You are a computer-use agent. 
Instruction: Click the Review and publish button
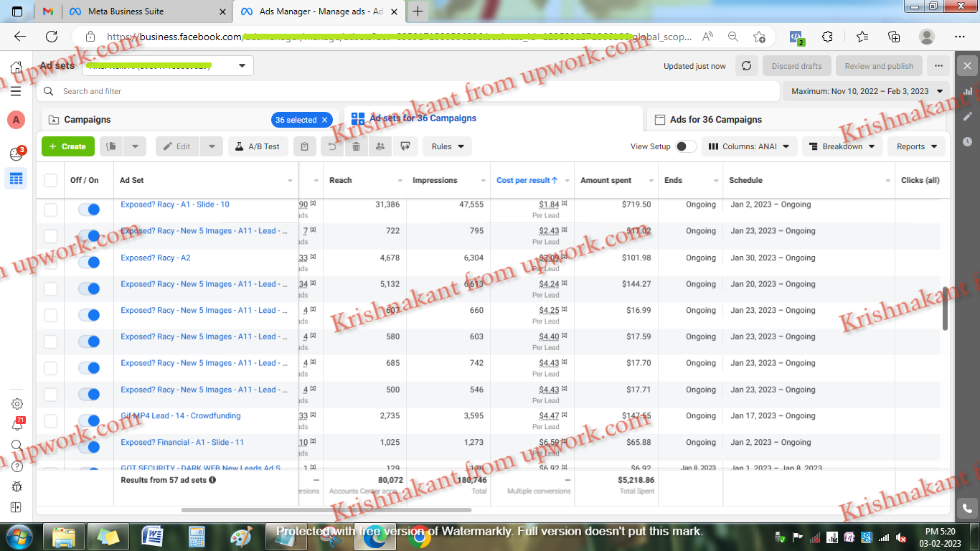tap(878, 65)
